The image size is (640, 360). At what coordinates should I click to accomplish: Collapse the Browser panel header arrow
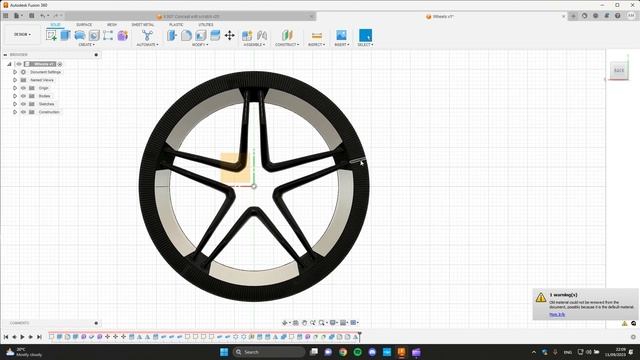pyautogui.click(x=5, y=55)
